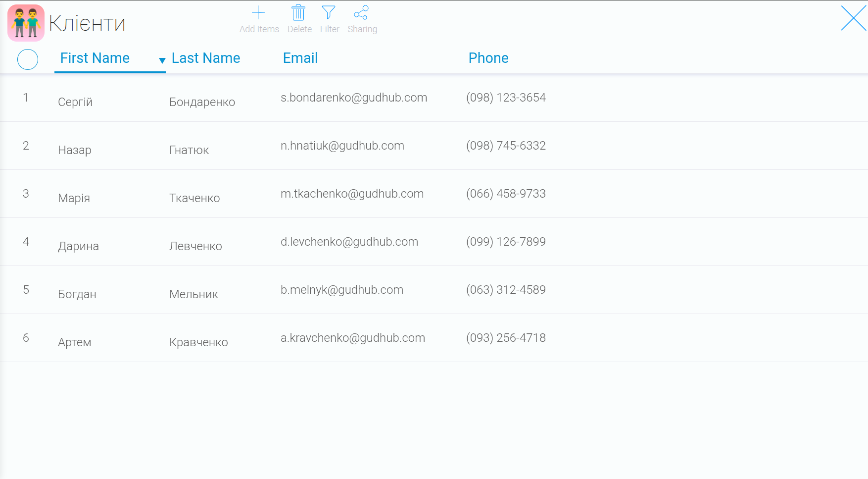Click the Клієнти page title
Viewport: 868px width, 479px height.
point(87,23)
